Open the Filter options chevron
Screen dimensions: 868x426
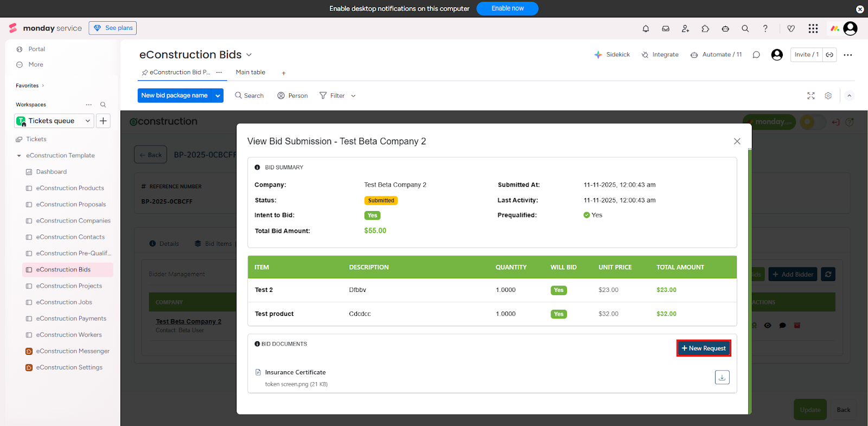353,96
